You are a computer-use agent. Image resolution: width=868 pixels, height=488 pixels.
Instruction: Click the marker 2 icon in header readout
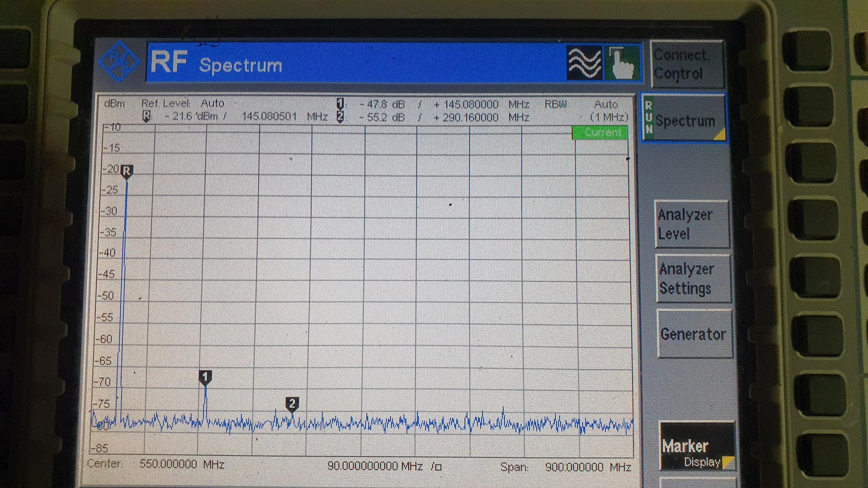340,117
